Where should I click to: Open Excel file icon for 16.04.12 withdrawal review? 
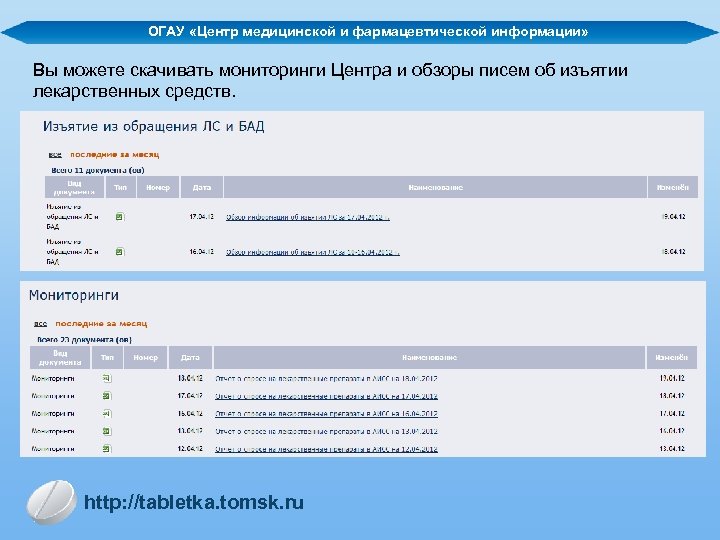[120, 251]
